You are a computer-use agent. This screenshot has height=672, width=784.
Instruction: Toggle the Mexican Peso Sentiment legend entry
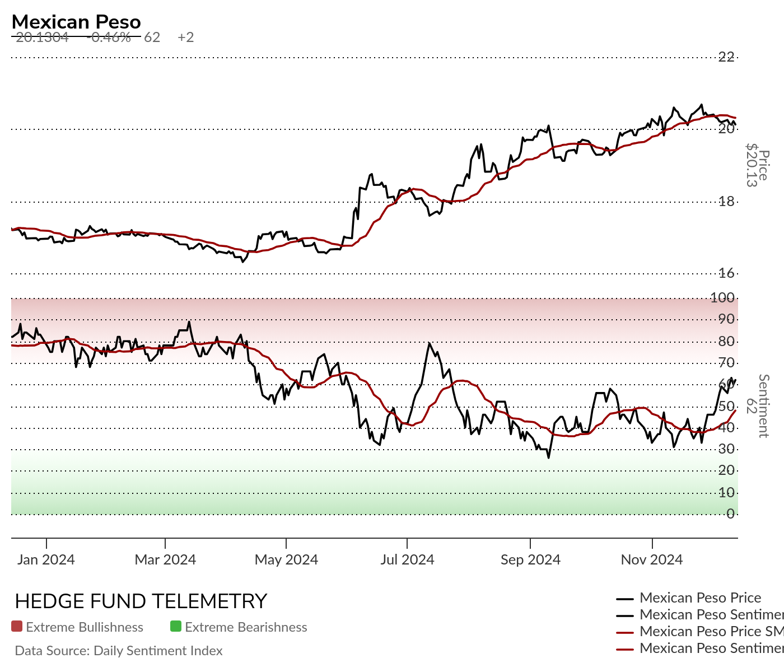[700, 615]
